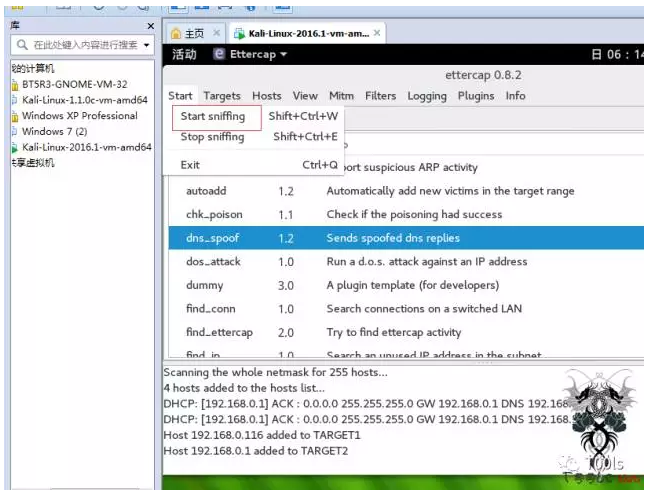This screenshot has height=491, width=648.
Task: Open the Filters menu
Action: (x=380, y=96)
